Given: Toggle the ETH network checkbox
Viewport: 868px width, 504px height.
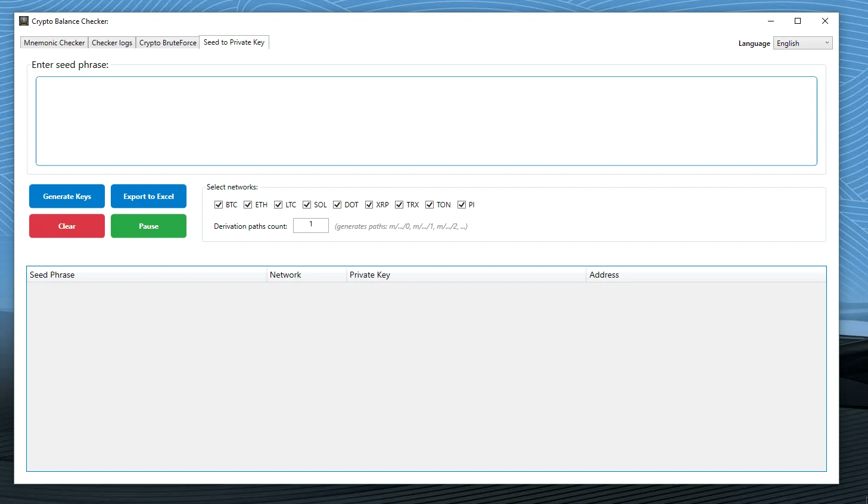Looking at the screenshot, I should [x=248, y=205].
